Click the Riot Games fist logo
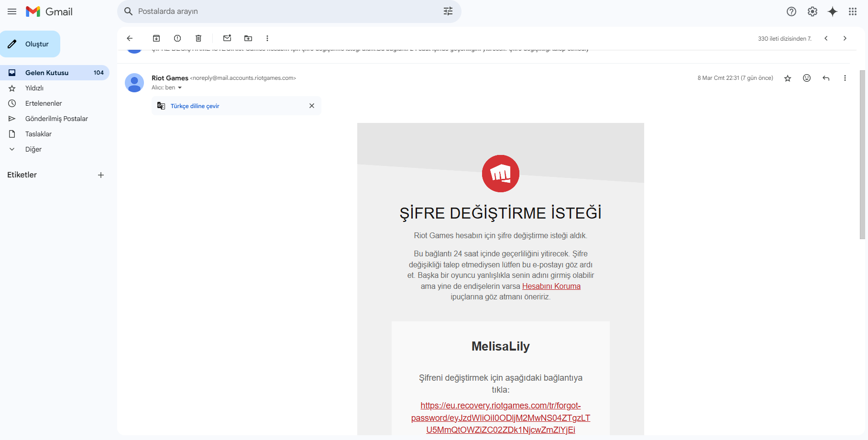This screenshot has width=868, height=440. (501, 174)
